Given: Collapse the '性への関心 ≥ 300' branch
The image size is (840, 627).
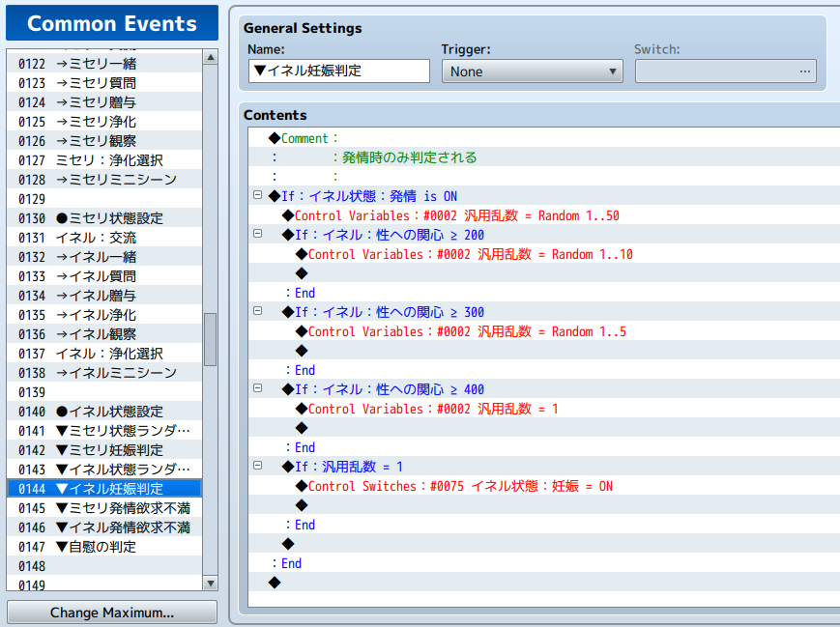Looking at the screenshot, I should click(258, 310).
